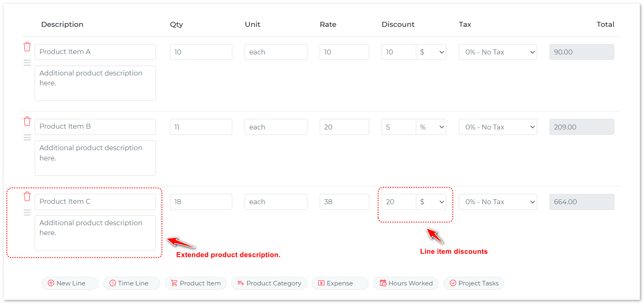Click the plus icon on New Line button
The height and width of the screenshot is (304, 644).
(50, 283)
